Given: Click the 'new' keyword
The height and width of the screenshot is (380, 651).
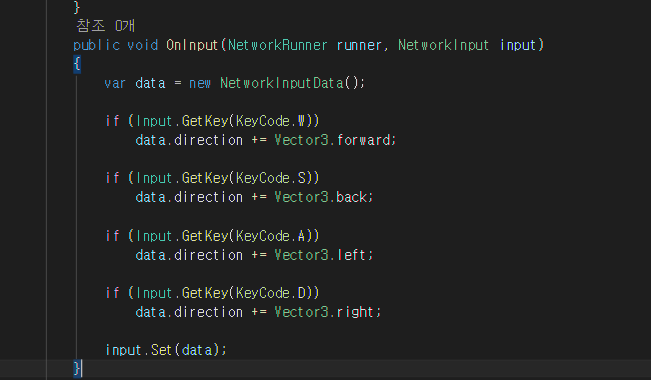Looking at the screenshot, I should 200,83.
